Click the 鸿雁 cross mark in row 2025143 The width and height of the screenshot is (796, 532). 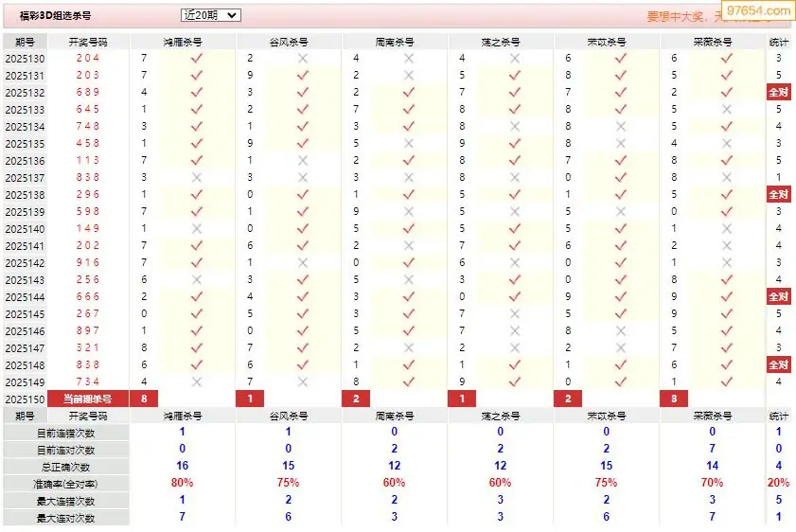coord(197,279)
